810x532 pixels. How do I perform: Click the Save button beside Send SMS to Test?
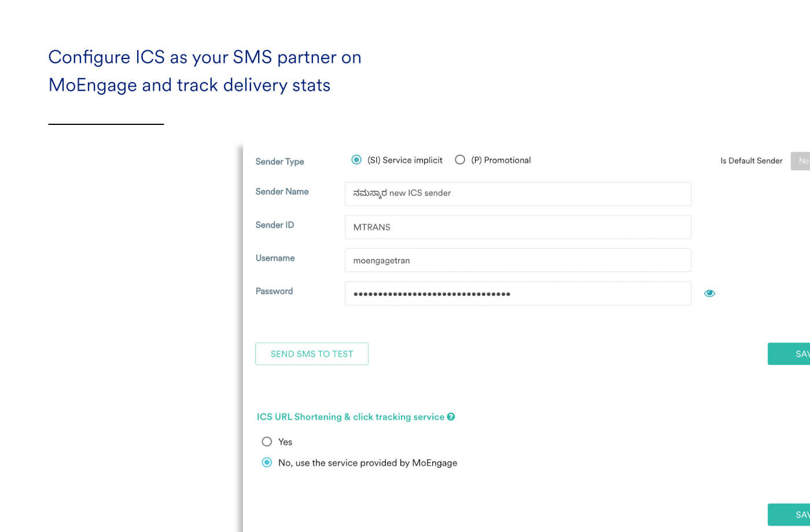coord(789,354)
